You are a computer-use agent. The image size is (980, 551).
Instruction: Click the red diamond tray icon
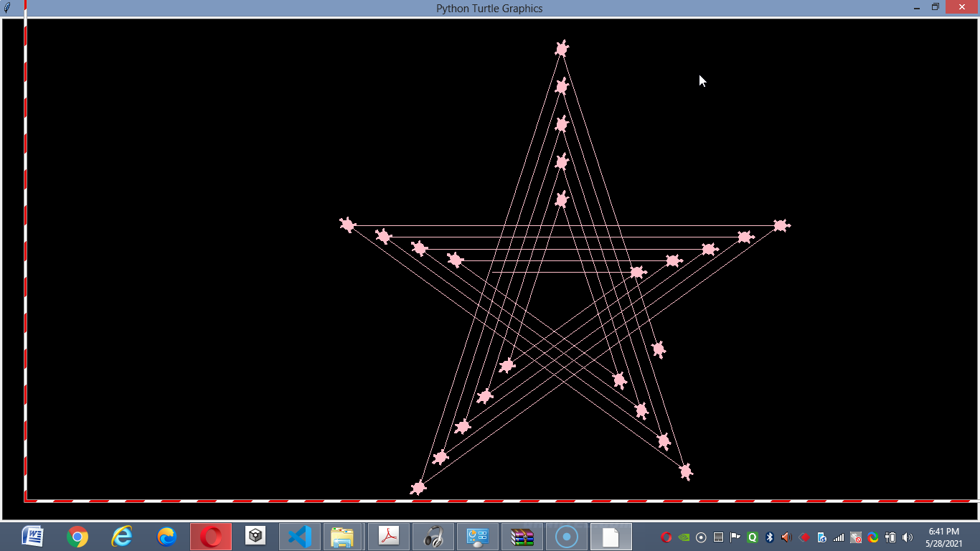(804, 537)
